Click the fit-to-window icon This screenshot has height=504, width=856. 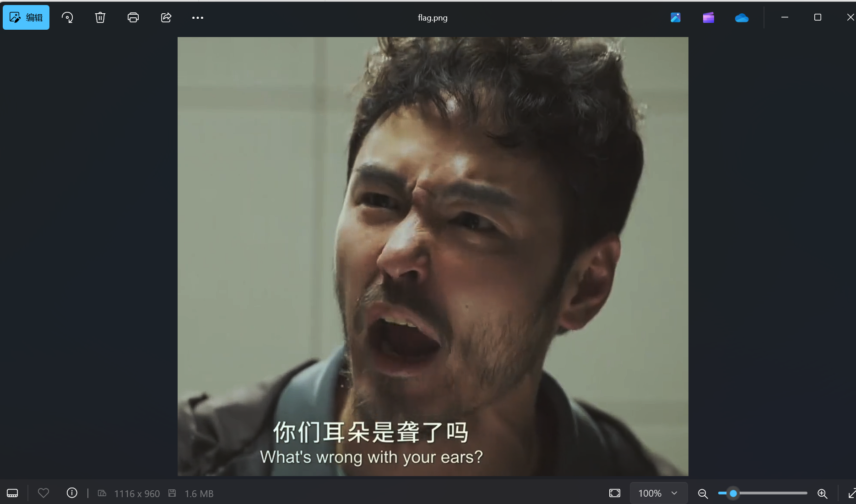[615, 493]
